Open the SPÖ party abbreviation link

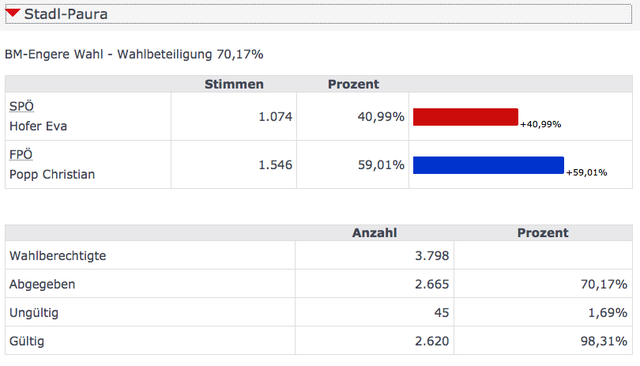(21, 106)
